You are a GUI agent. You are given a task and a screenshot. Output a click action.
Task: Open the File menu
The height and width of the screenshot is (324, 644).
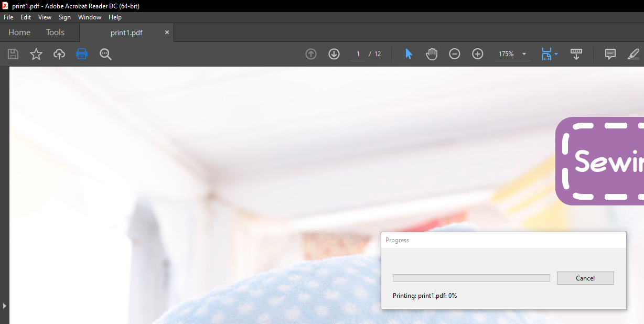[x=8, y=17]
